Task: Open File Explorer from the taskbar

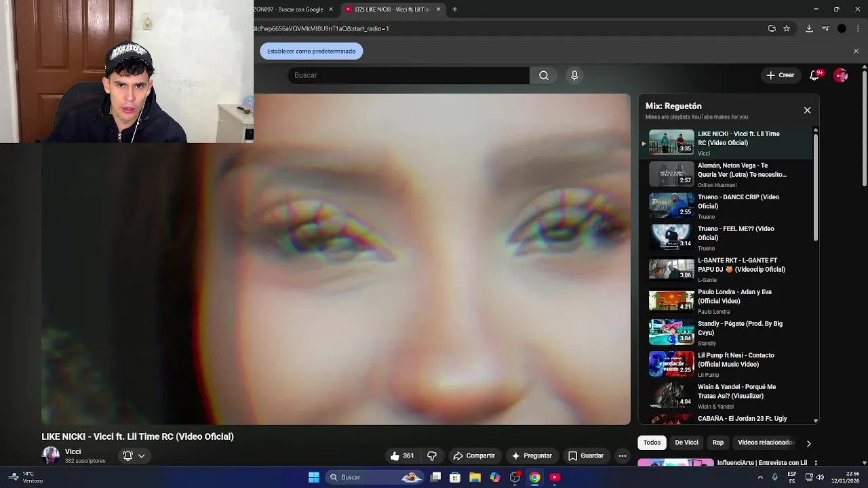Action: (x=475, y=477)
